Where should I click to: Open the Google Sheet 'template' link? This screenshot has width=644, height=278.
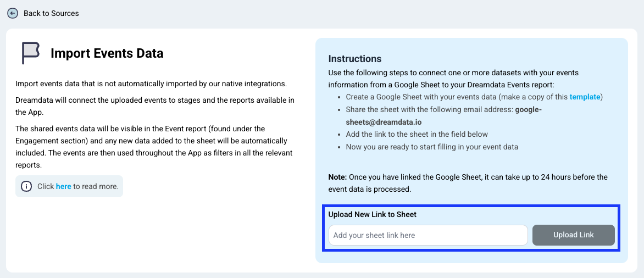585,97
